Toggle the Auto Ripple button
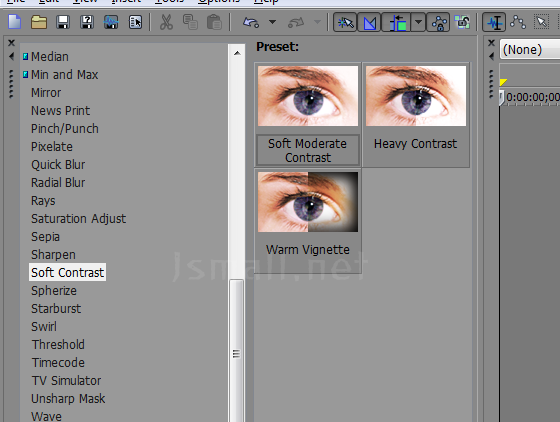Screen dimensions: 560x422 tap(397, 22)
